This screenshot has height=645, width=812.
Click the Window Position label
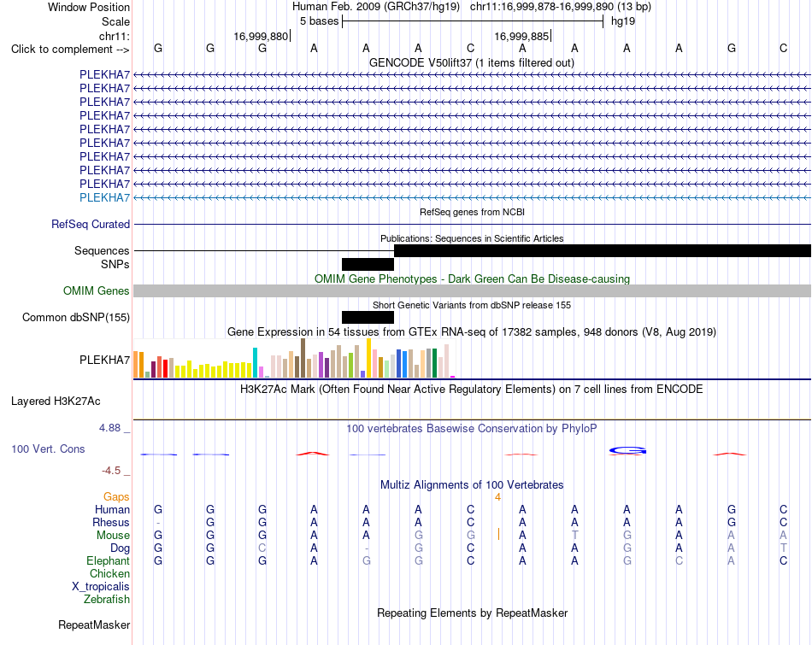(x=89, y=7)
